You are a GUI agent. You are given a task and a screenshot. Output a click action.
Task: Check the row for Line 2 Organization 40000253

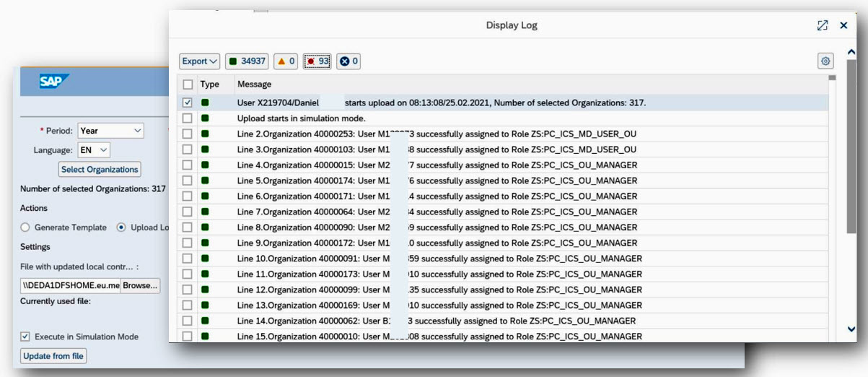pos(188,134)
